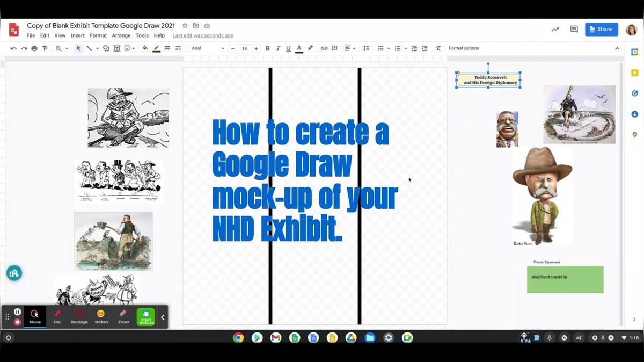644x362 pixels.
Task: Open the Insert menu
Action: click(x=77, y=35)
